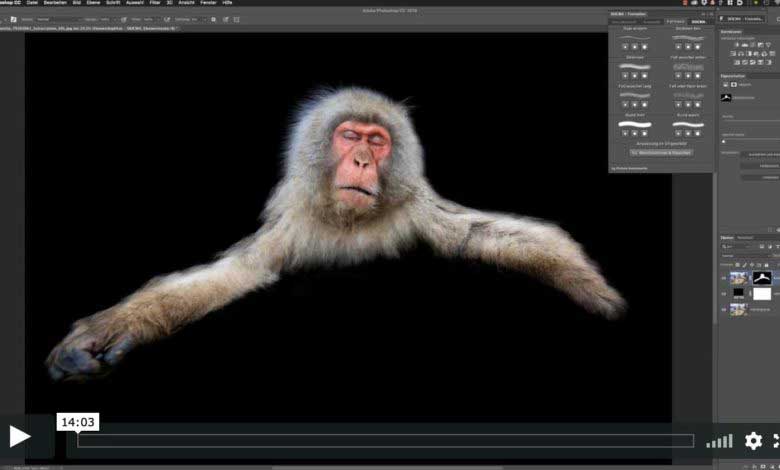
Task: Toggle visibility of the top layer
Action: 724,278
